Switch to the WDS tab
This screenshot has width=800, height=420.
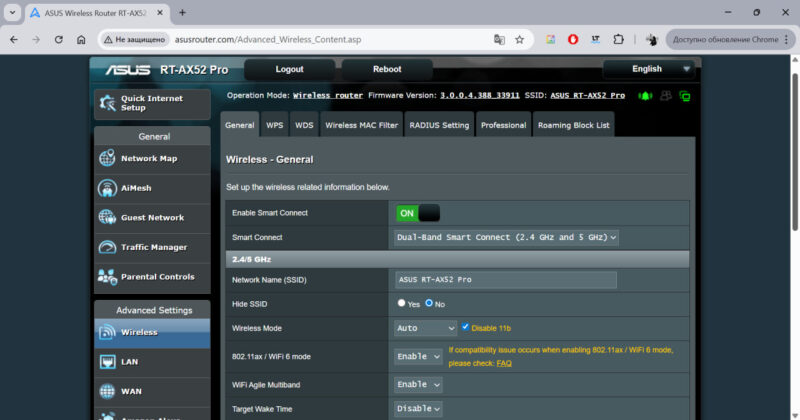click(x=304, y=125)
